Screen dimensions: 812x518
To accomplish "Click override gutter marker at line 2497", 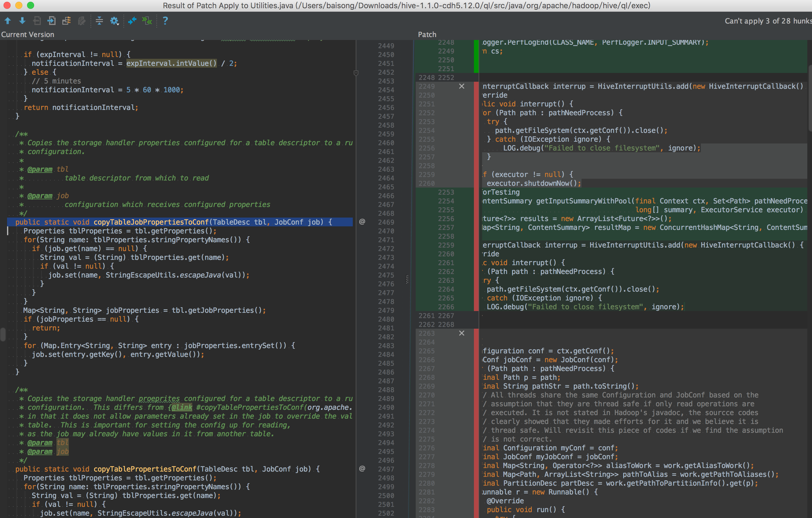I will pyautogui.click(x=362, y=468).
